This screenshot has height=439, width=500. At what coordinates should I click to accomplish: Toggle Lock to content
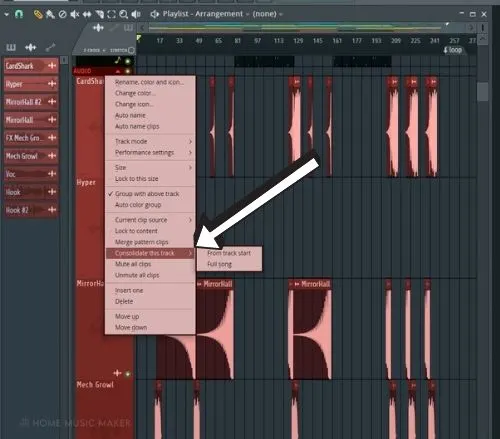coord(150,231)
